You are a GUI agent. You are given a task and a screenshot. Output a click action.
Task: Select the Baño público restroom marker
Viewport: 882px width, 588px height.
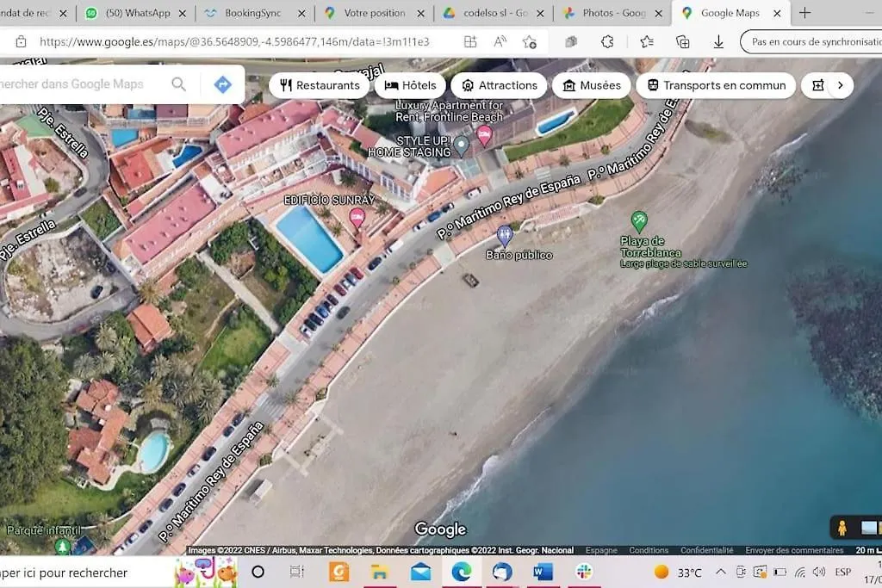coord(505,236)
